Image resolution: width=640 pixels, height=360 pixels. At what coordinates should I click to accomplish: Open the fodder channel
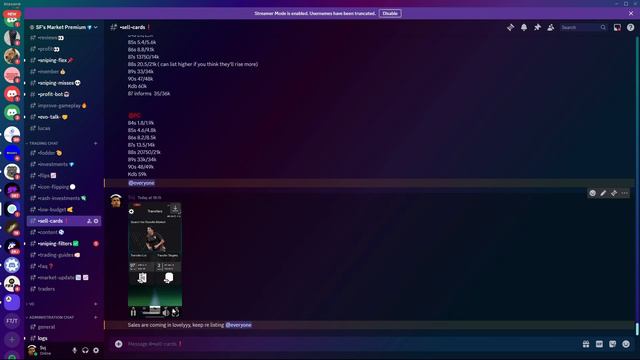[64, 153]
